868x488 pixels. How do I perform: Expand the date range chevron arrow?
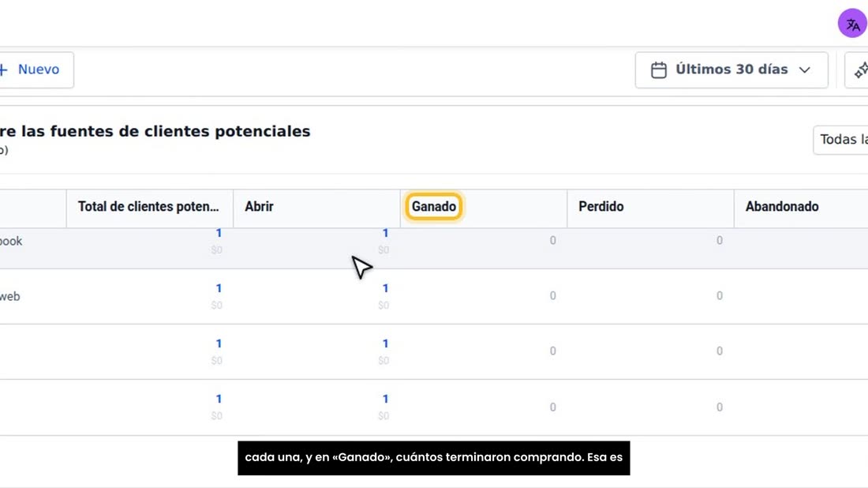tap(804, 69)
